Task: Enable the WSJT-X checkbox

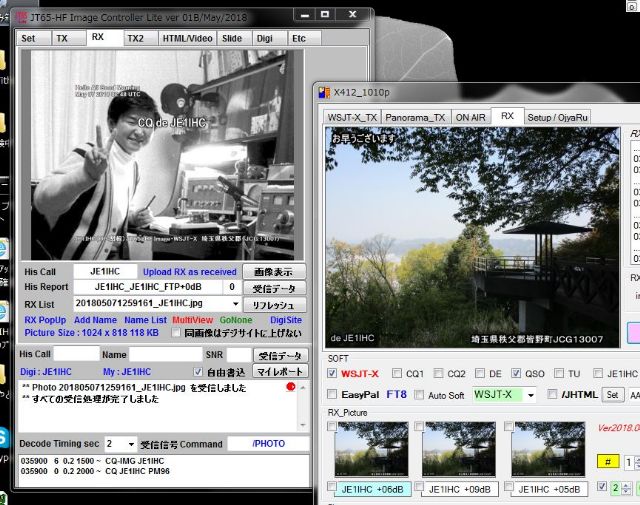Action: tap(333, 374)
